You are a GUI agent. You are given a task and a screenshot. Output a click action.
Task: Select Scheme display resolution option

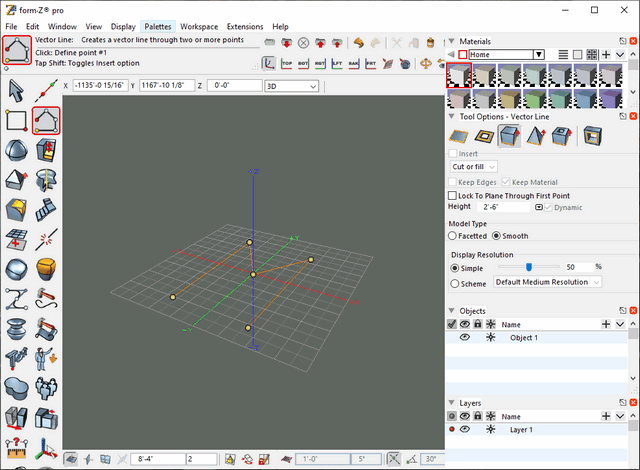point(456,283)
